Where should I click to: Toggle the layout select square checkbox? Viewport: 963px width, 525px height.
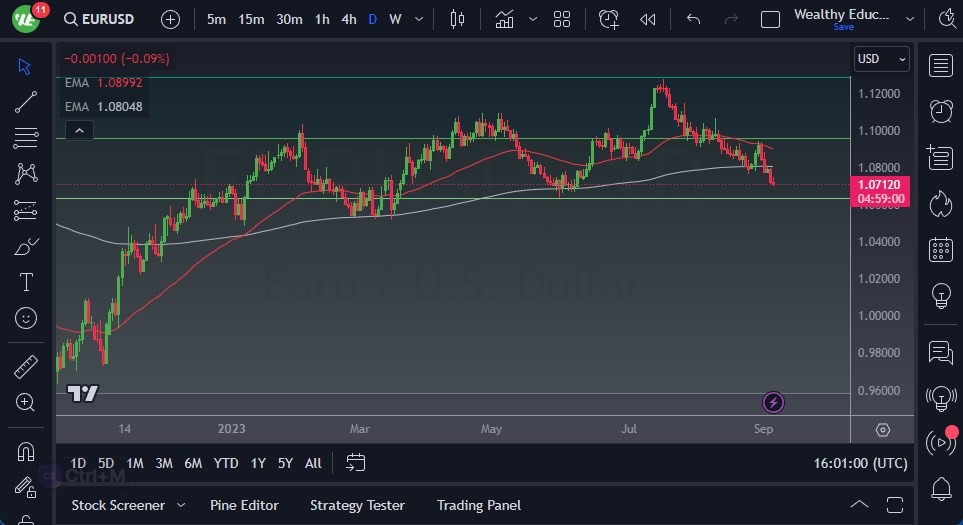pos(770,19)
